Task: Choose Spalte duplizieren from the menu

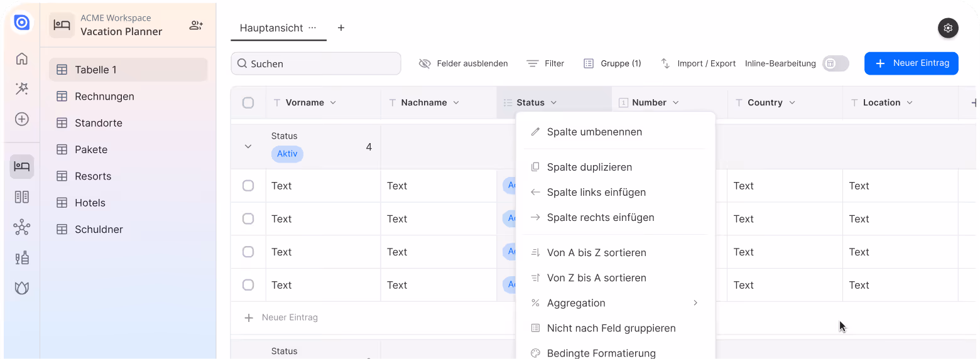Action: point(616,167)
